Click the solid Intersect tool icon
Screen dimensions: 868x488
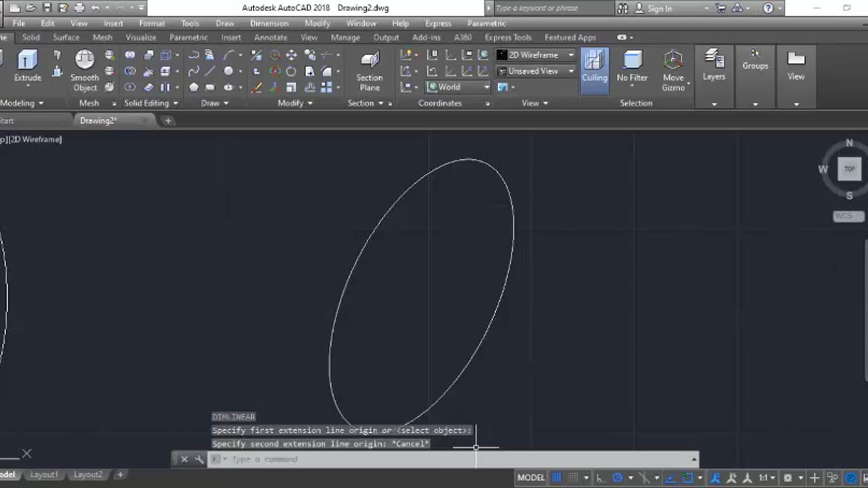(130, 87)
